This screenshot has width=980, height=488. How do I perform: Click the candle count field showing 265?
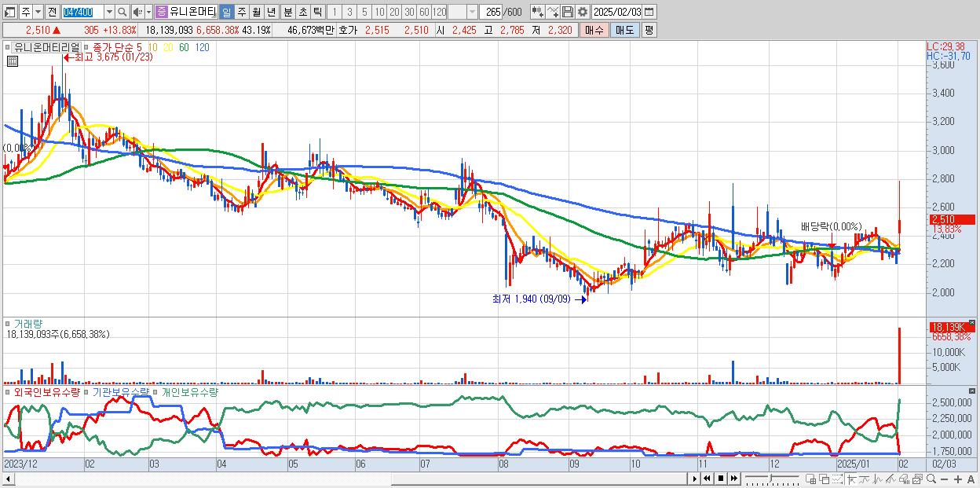click(491, 12)
